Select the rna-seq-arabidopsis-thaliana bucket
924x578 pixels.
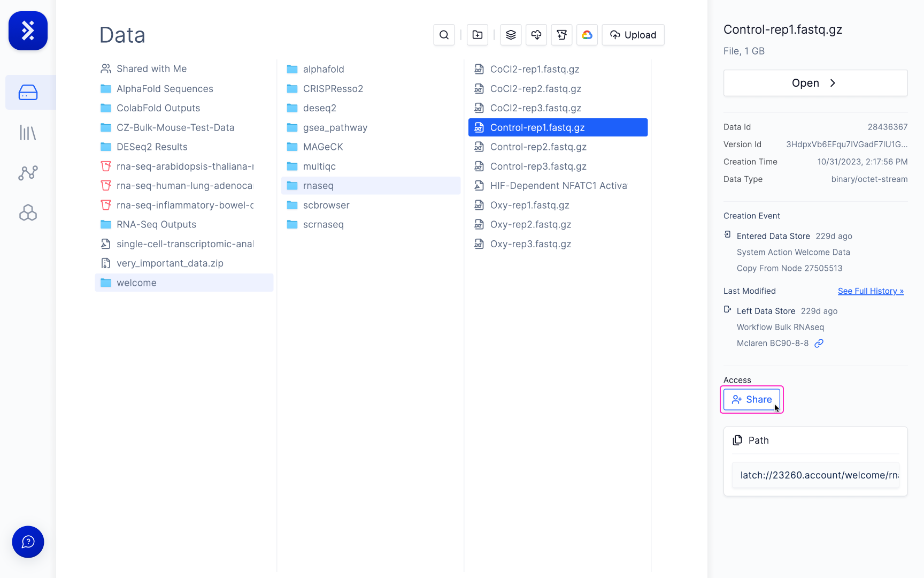(184, 166)
